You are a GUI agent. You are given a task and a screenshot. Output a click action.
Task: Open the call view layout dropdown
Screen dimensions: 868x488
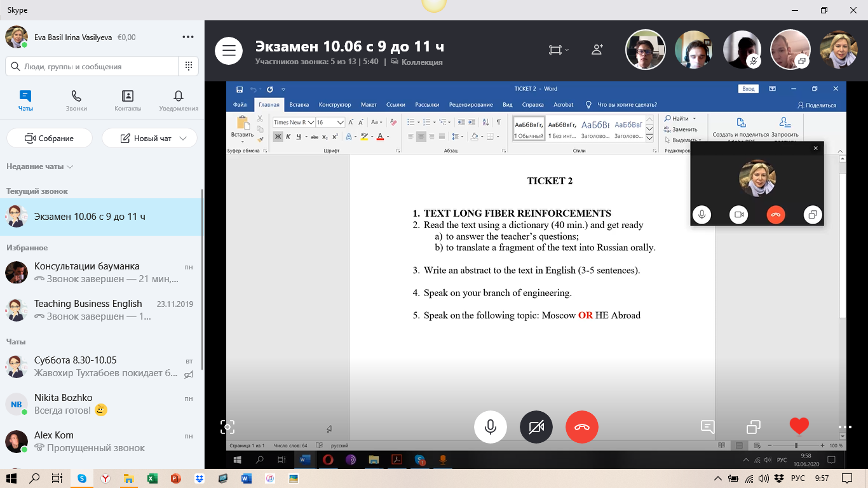point(558,50)
